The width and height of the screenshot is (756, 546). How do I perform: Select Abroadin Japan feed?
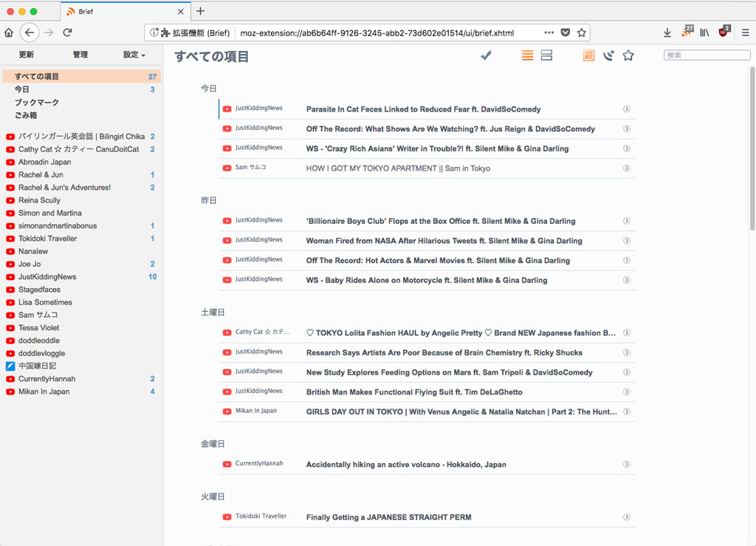click(x=81, y=162)
